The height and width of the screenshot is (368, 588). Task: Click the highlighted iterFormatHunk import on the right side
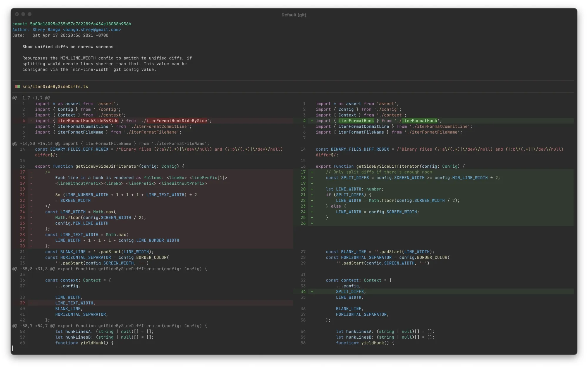click(356, 121)
